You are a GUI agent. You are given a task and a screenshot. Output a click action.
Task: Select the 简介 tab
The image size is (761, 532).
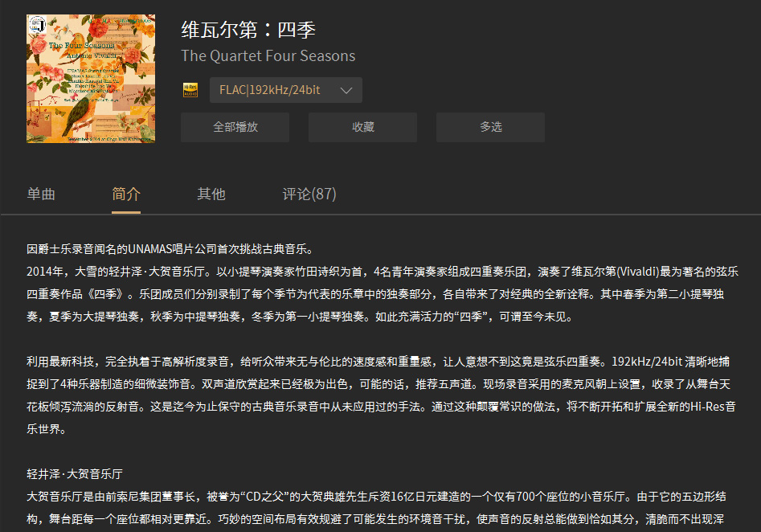(x=126, y=194)
